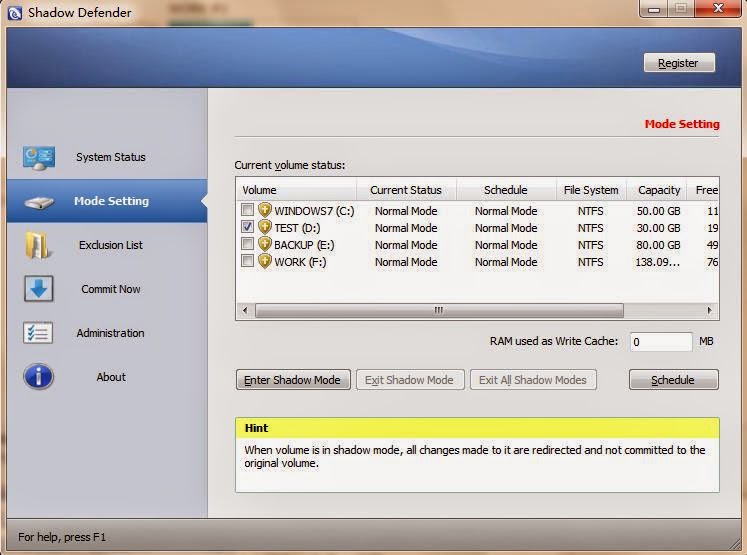Switch to Administration section

click(107, 333)
